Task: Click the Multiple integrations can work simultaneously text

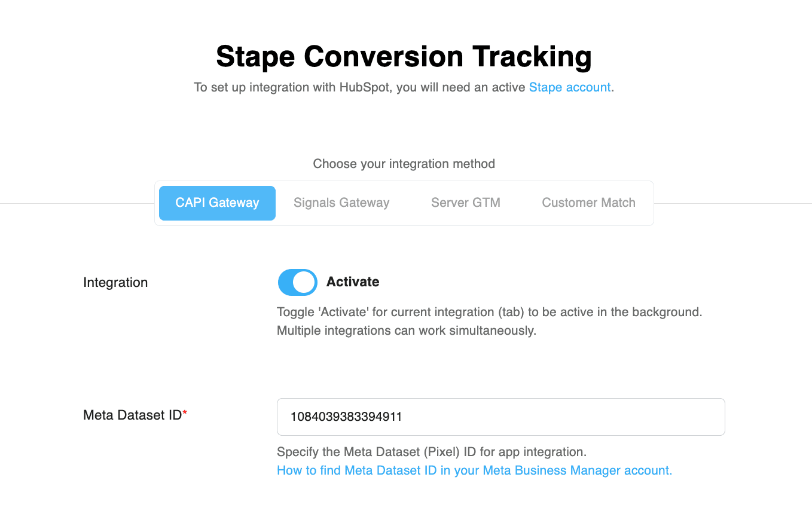Action: coord(406,331)
